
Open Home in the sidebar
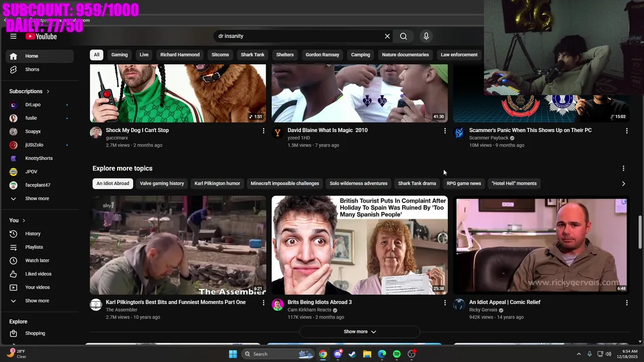click(x=39, y=56)
